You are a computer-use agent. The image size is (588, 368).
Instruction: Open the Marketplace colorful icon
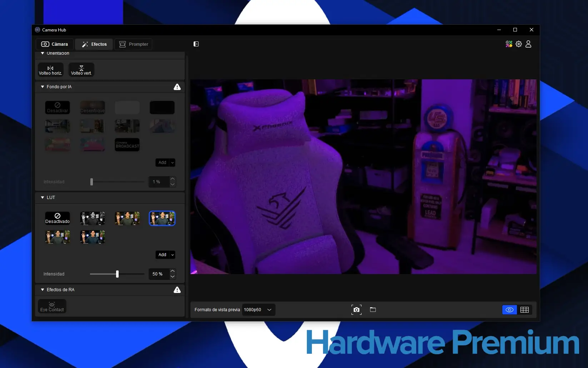509,44
